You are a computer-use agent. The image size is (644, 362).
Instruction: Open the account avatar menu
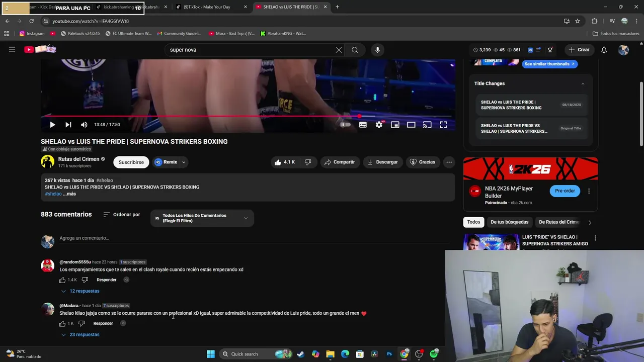(x=623, y=50)
